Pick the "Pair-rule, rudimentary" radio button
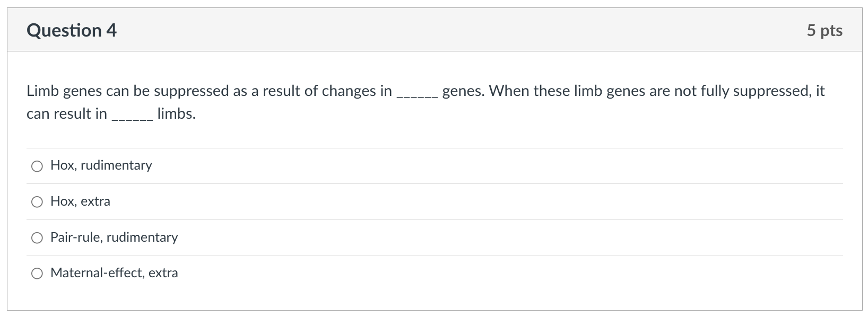Image resolution: width=868 pixels, height=317 pixels. 37,238
